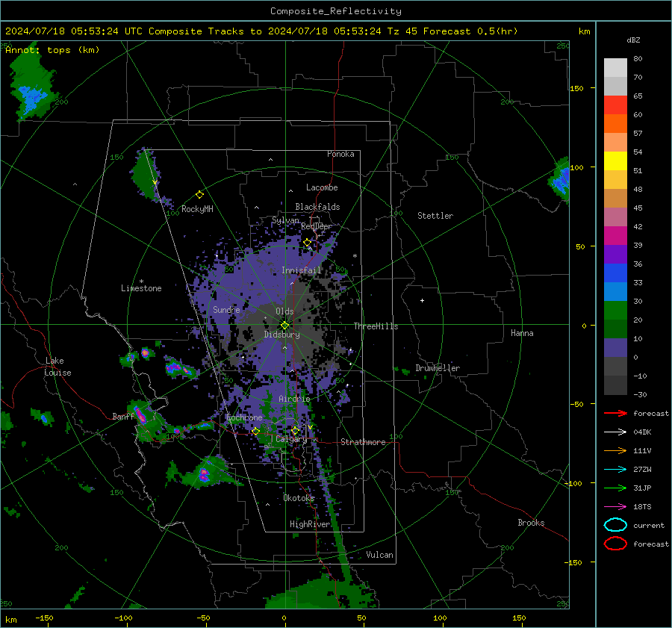Click the blue 33 dBZ color swatch
Screen dimensions: 672x628
click(615, 273)
